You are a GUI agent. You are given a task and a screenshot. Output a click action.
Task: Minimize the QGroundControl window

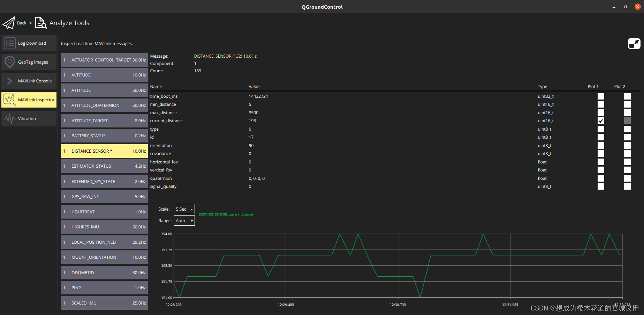pyautogui.click(x=614, y=7)
